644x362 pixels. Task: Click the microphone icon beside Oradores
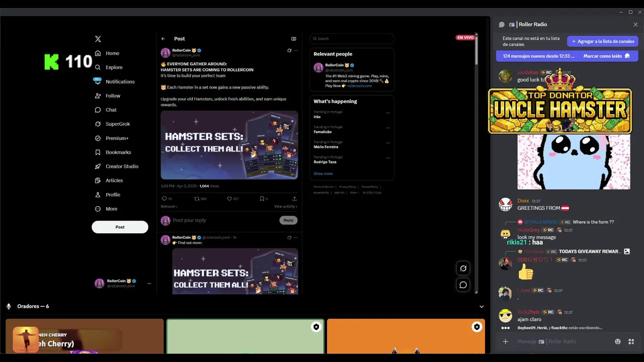pyautogui.click(x=9, y=306)
